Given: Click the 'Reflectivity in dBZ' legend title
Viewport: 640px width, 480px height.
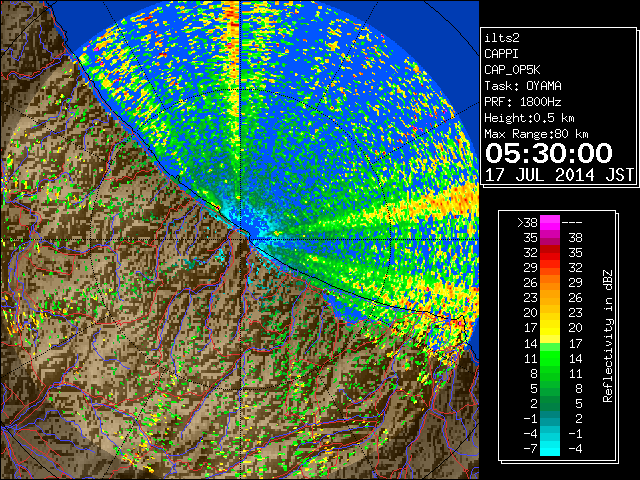Looking at the screenshot, I should [x=608, y=336].
